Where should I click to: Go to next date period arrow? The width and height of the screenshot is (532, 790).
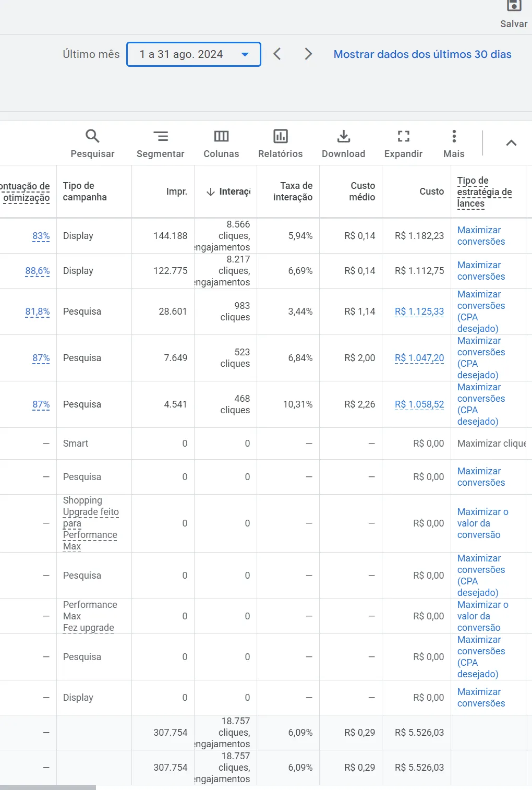pos(308,54)
